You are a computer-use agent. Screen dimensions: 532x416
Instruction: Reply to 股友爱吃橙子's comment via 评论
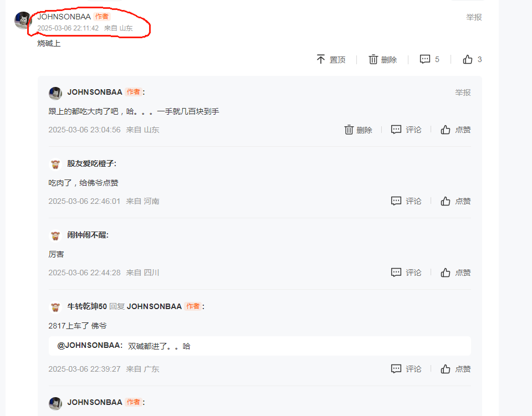tap(406, 201)
